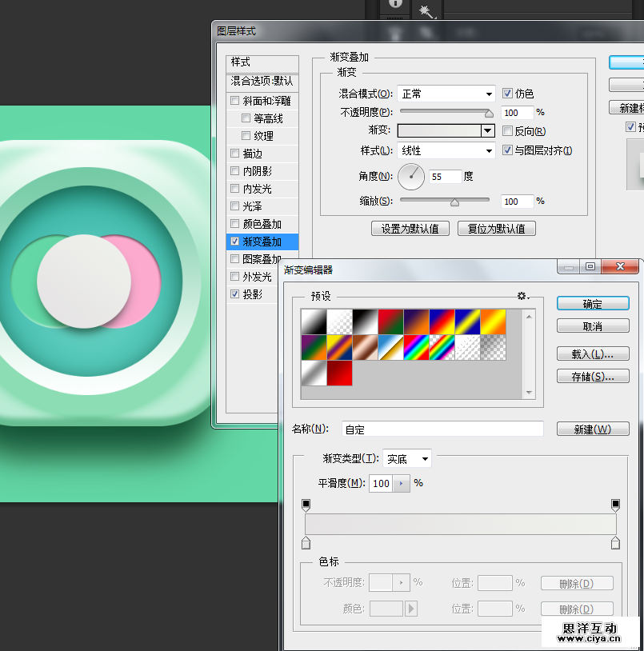The image size is (644, 651).
Task: Open the 渐变类型 gradient type dropdown
Action: 407,459
